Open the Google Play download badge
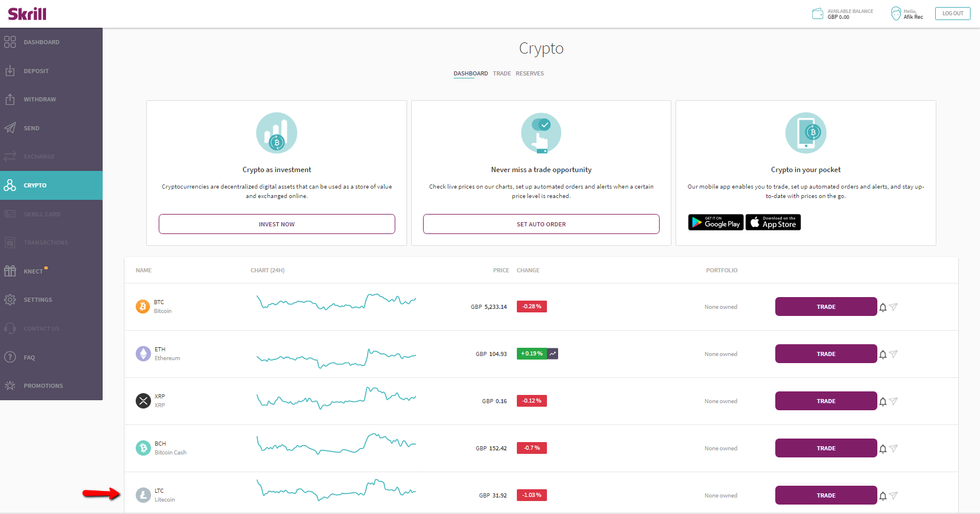Image resolution: width=980 pixels, height=514 pixels. [x=716, y=222]
